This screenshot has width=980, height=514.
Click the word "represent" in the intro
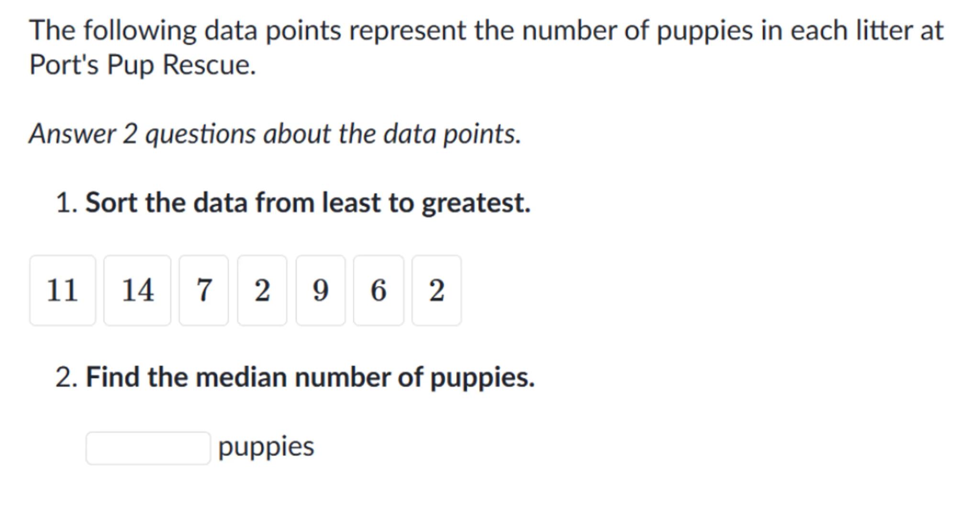pos(407,31)
